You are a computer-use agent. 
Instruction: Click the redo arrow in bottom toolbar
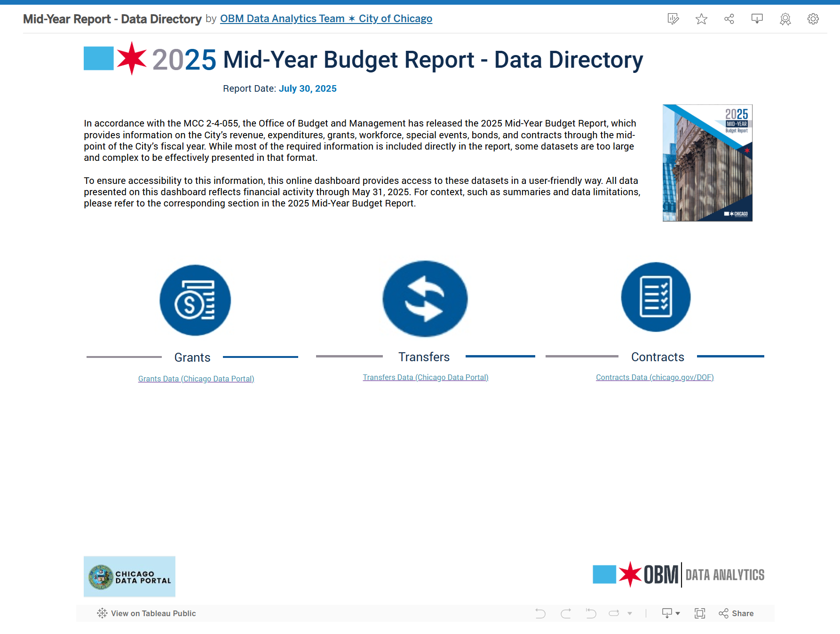point(566,613)
